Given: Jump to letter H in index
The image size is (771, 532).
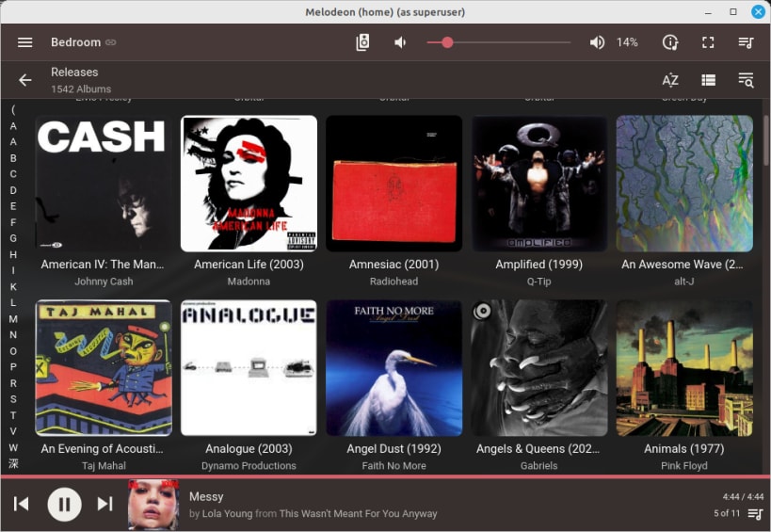Looking at the screenshot, I should coord(13,254).
